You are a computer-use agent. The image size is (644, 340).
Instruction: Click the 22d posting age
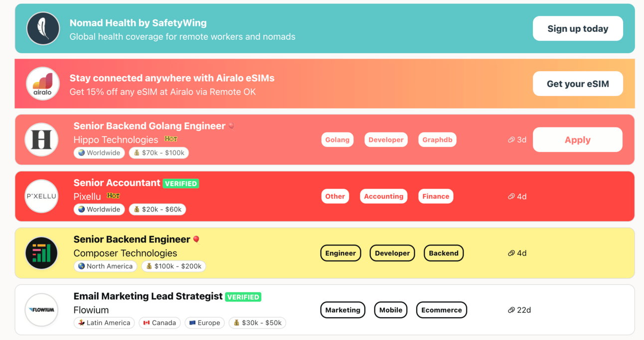click(x=524, y=310)
